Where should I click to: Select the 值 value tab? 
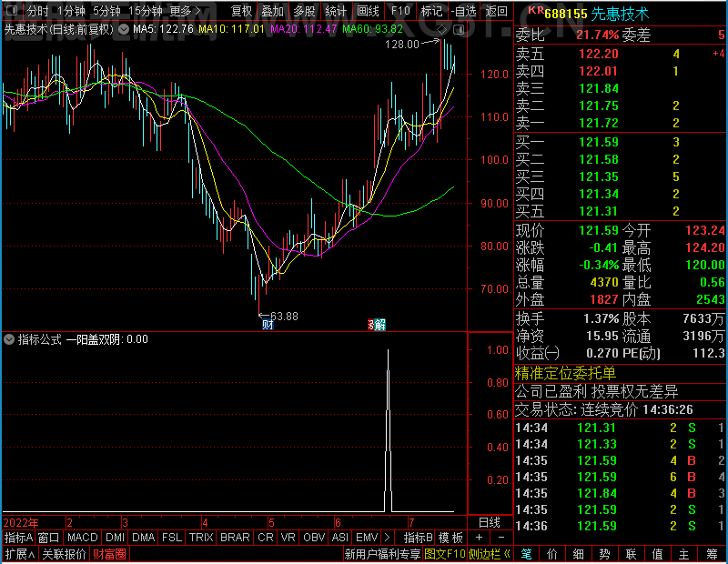coord(657,554)
